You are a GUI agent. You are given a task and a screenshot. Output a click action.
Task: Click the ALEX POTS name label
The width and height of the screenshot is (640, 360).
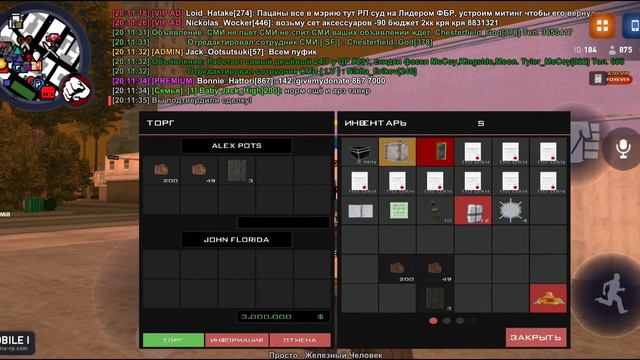point(236,146)
